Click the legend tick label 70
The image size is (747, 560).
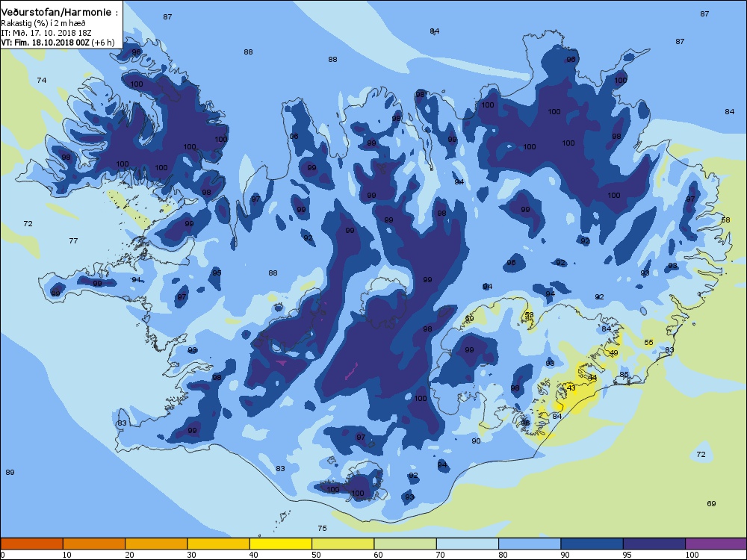pyautogui.click(x=440, y=555)
